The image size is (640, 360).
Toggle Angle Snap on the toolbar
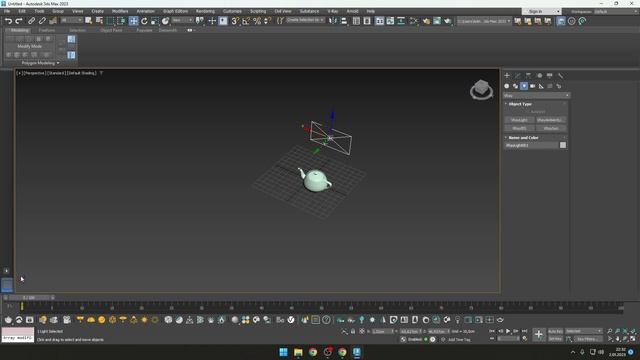[246, 21]
